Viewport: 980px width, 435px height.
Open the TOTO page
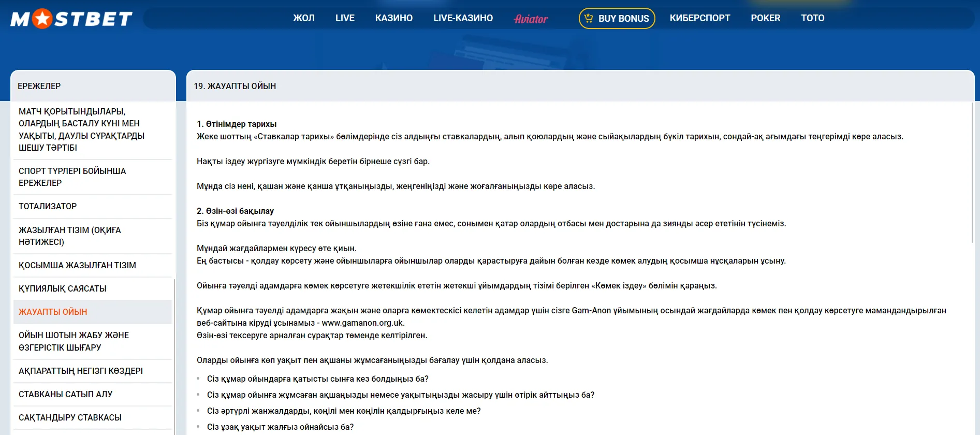pyautogui.click(x=812, y=18)
